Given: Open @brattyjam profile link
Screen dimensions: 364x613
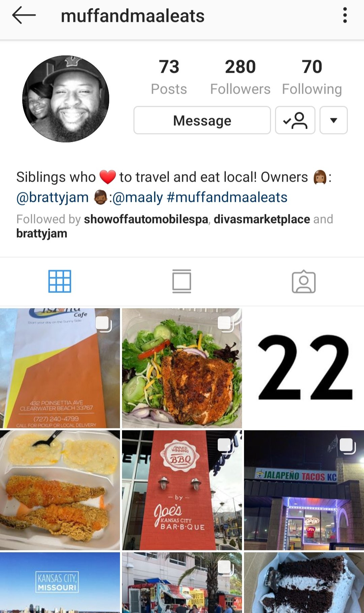Looking at the screenshot, I should (x=53, y=197).
